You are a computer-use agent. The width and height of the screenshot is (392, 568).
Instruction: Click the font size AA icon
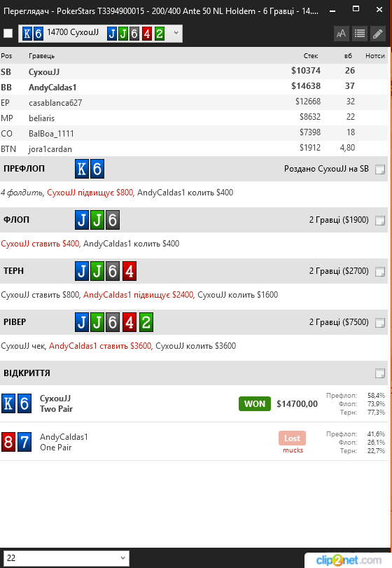coord(341,34)
